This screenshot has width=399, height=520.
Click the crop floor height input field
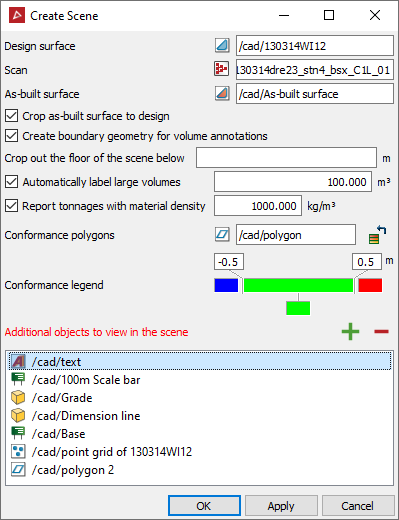286,158
